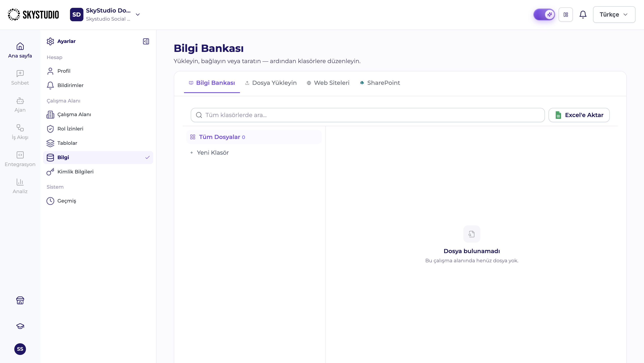Click the Çalışma Alanı building icon
The height and width of the screenshot is (363, 644).
[x=50, y=114]
